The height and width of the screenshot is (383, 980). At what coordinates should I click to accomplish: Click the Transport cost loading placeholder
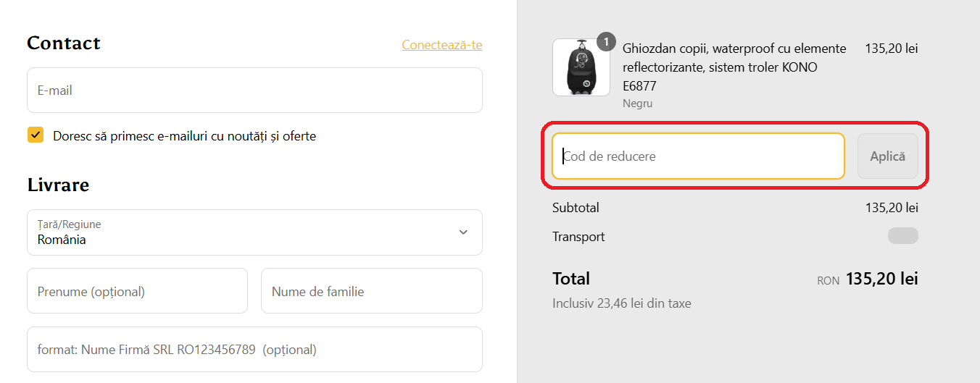pyautogui.click(x=902, y=236)
